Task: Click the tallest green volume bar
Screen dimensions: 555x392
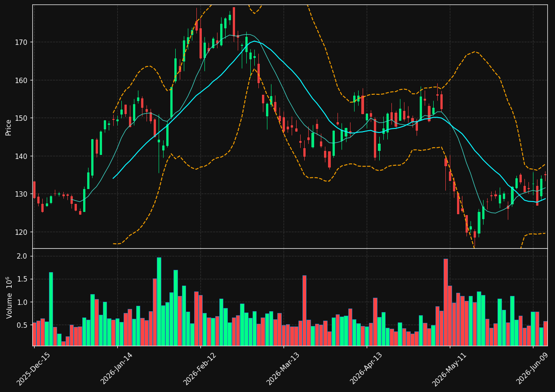Action: click(159, 301)
